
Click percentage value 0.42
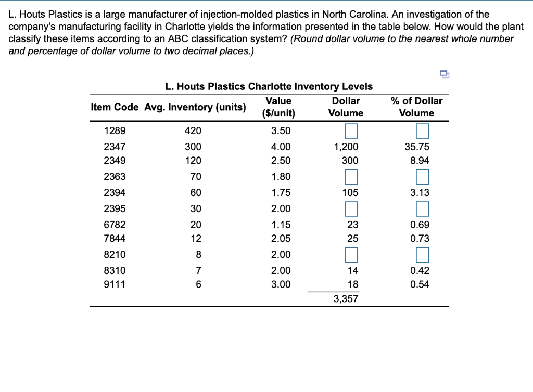point(420,270)
